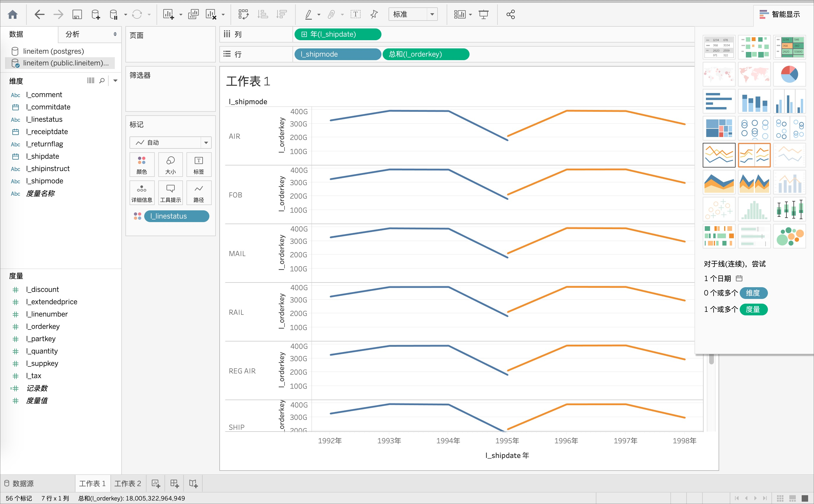Toggle show mark labels with the T icon

click(x=356, y=14)
